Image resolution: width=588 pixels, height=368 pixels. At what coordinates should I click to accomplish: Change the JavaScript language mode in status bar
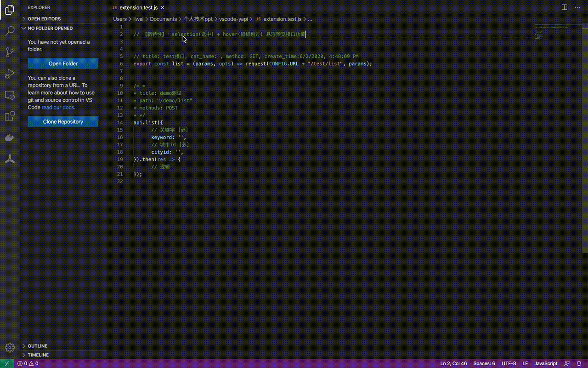[546, 363]
